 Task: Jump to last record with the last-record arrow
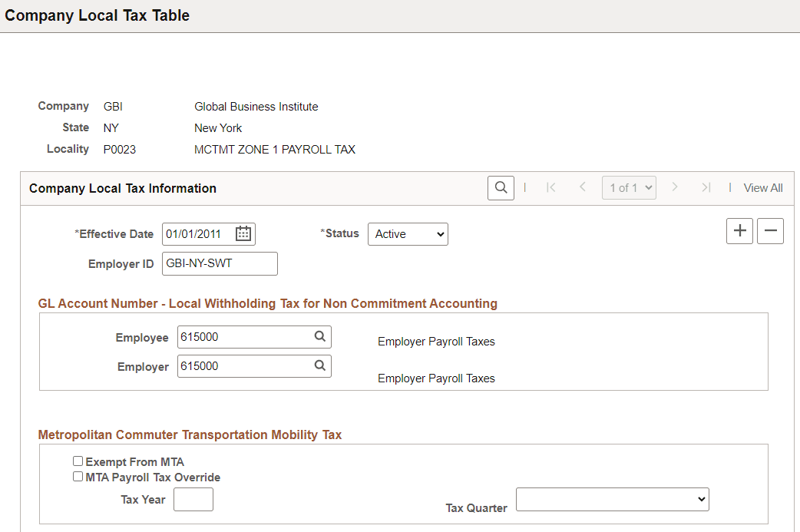click(706, 187)
